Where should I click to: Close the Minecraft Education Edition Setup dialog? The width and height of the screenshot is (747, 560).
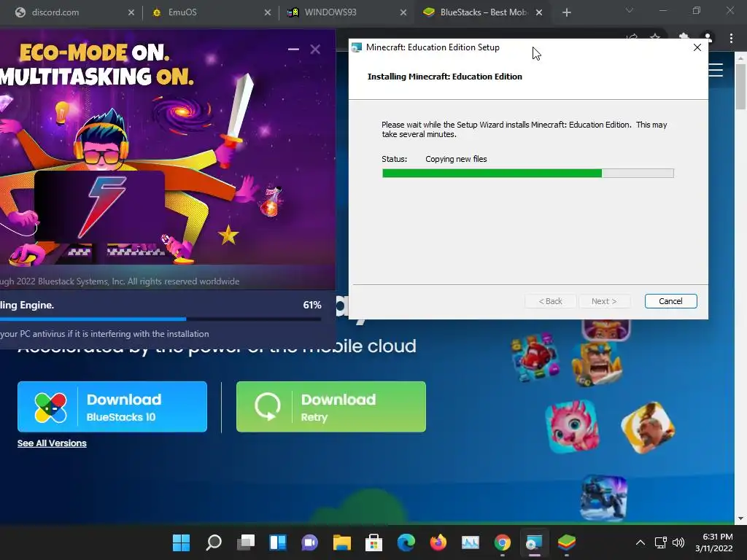(697, 47)
